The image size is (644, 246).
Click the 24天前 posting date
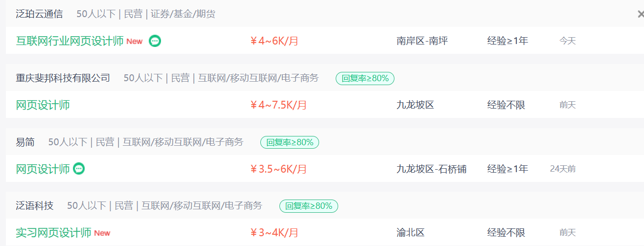point(563,169)
